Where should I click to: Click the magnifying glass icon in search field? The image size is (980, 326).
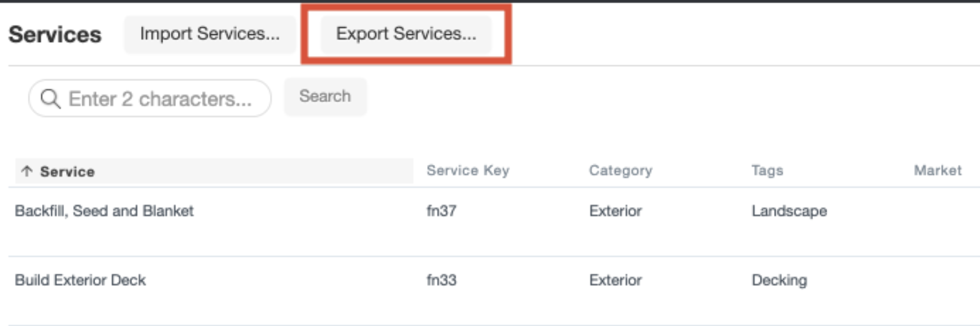(x=50, y=99)
